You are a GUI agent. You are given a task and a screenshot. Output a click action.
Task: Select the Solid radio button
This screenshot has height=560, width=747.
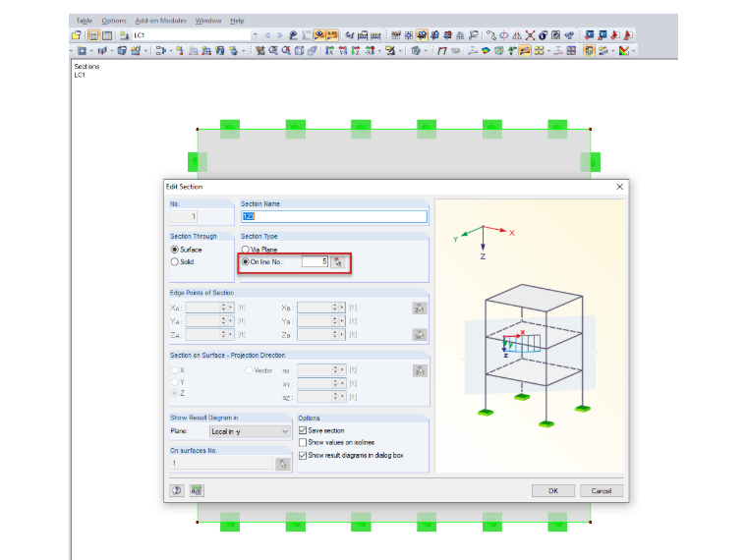[x=174, y=262]
